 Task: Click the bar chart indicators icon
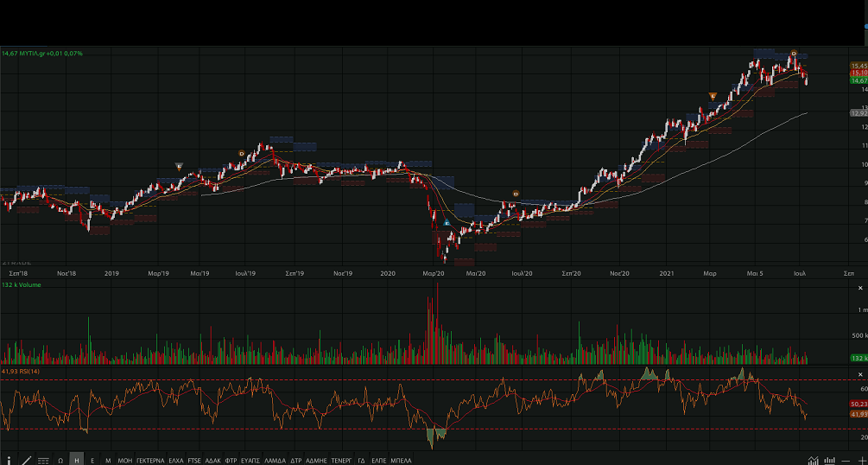coord(830,461)
